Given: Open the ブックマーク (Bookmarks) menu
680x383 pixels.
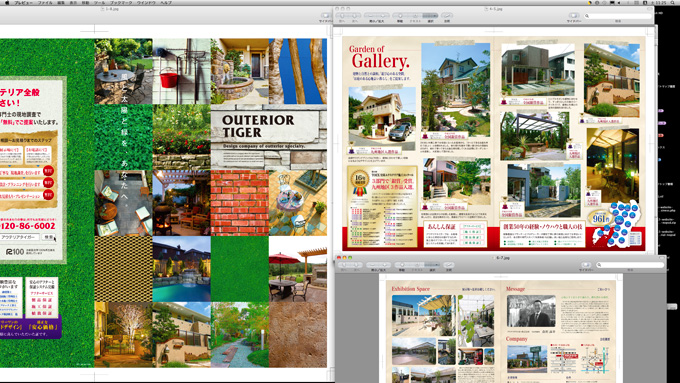Looking at the screenshot, I should 121,3.
